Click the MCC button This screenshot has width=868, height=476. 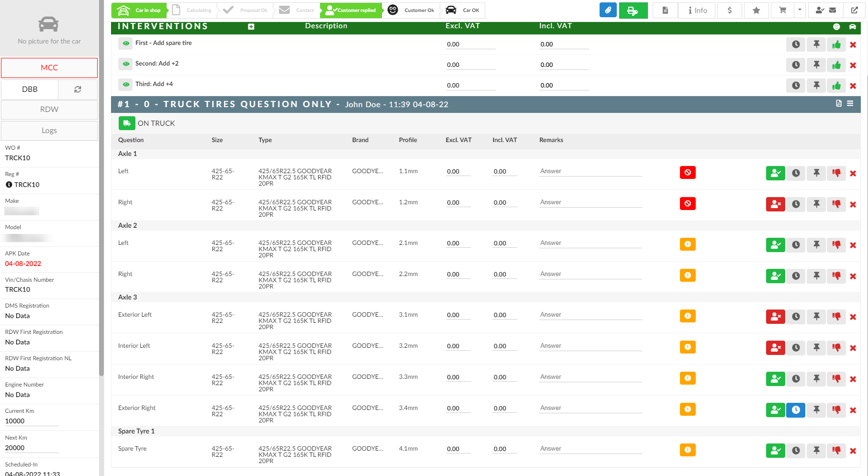pos(49,68)
